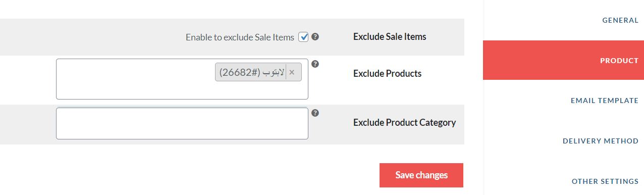Open the Exclude Product Category selection field

click(182, 123)
